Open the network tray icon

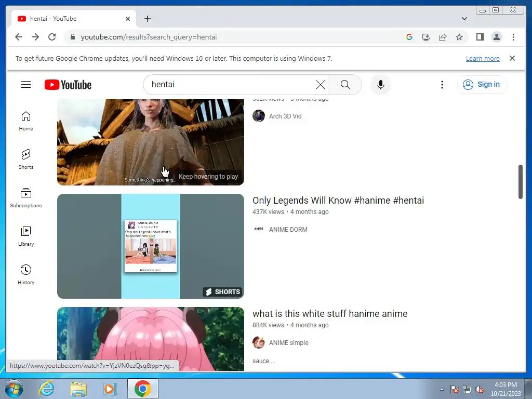pyautogui.click(x=467, y=389)
